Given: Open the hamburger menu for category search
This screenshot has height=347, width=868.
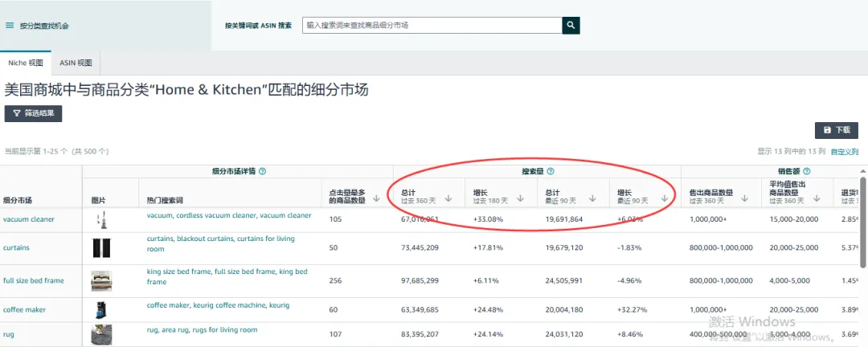Looking at the screenshot, I should pos(10,26).
